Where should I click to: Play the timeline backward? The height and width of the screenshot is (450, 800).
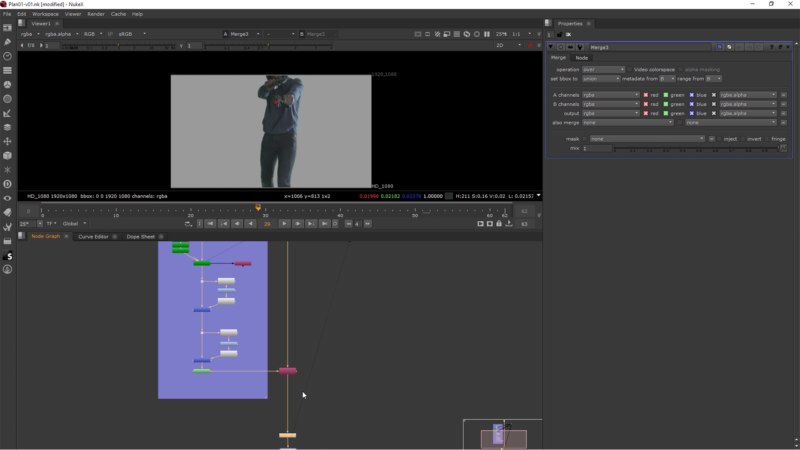(251, 223)
